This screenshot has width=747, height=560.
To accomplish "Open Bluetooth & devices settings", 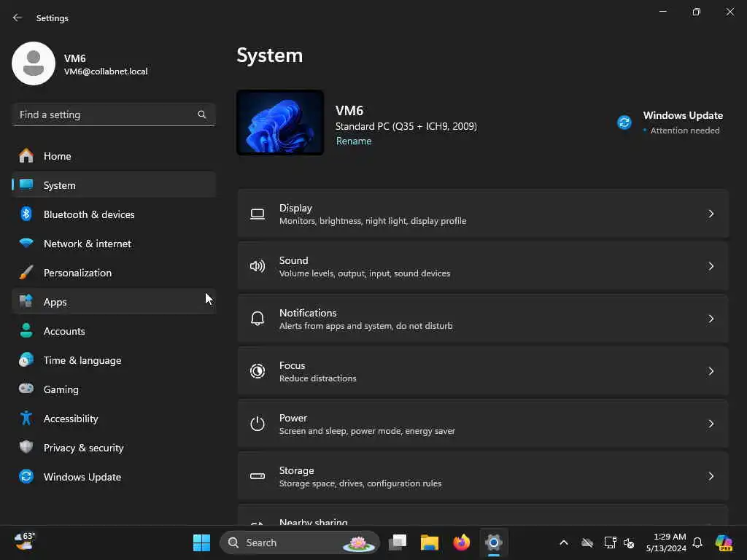I will click(114, 214).
